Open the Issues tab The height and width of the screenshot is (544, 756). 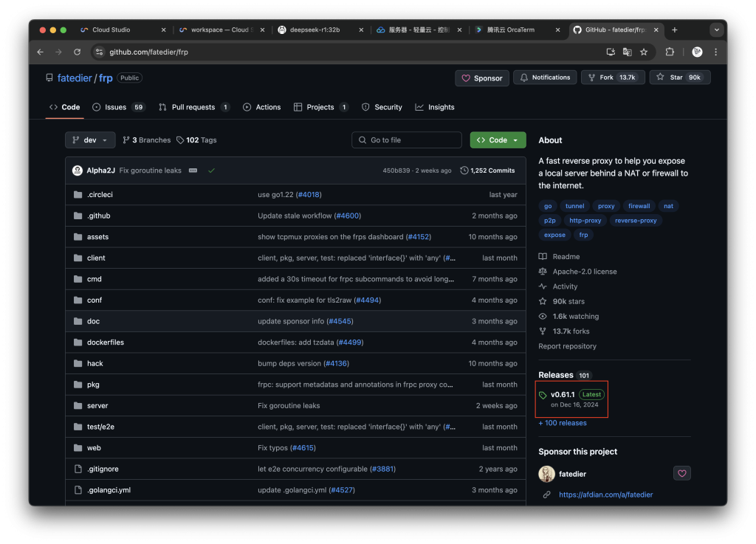(119, 108)
